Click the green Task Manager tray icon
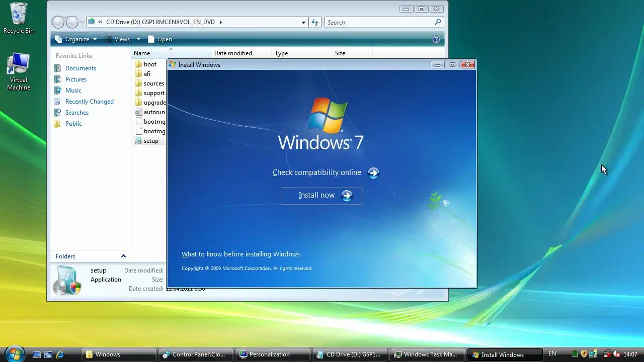644x362 pixels. coord(575,354)
